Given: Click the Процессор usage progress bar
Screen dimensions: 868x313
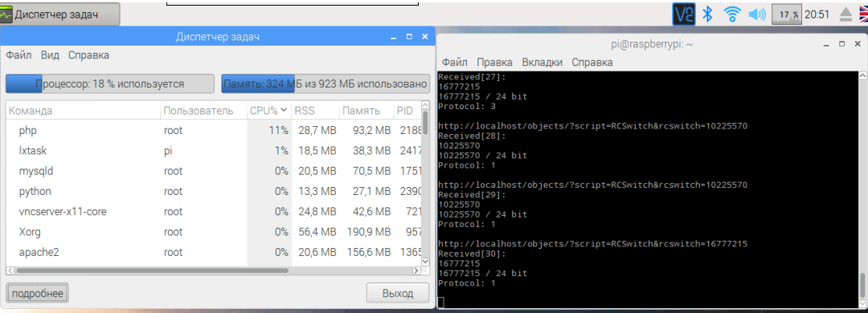Looking at the screenshot, I should click(x=109, y=84).
